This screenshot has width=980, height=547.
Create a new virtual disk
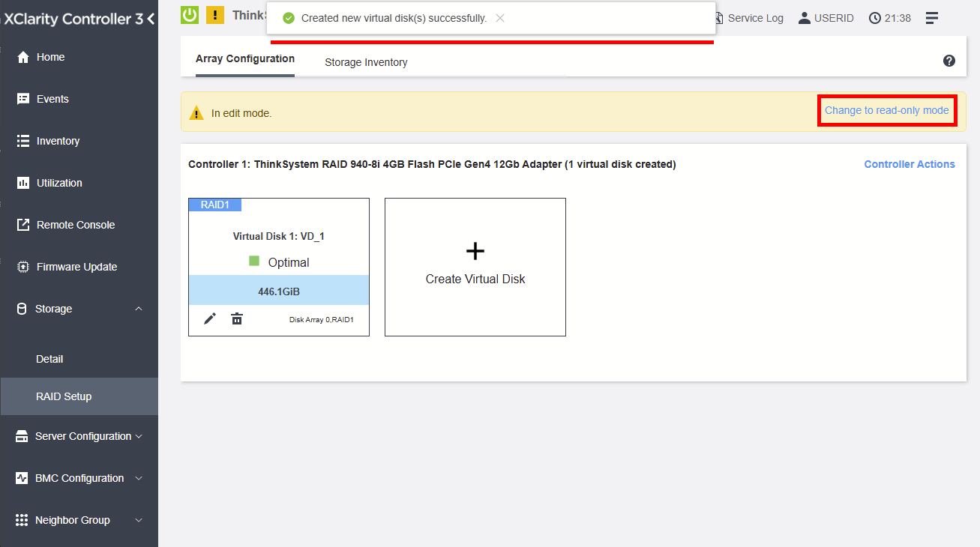tap(475, 267)
